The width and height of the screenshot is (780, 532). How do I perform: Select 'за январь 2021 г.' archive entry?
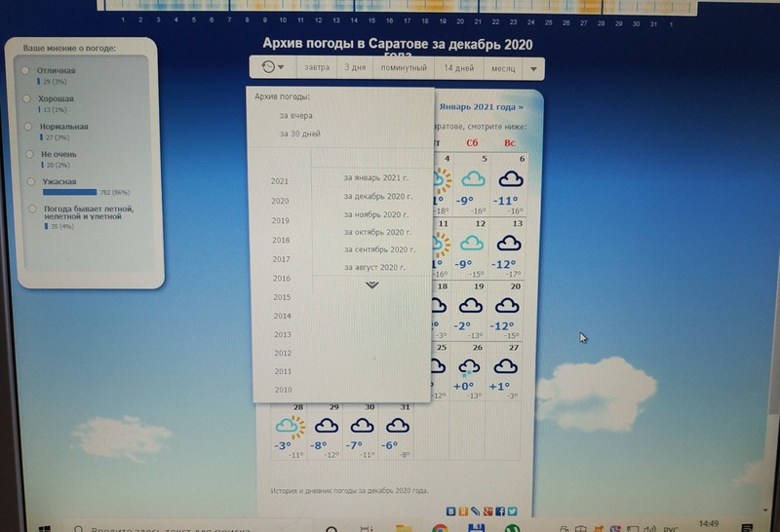coord(375,177)
